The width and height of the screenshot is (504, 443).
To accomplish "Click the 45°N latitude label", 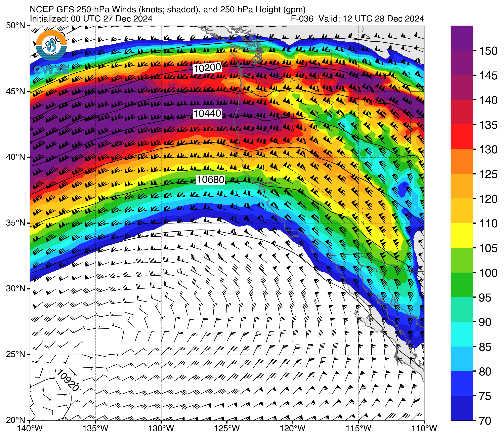I will [16, 91].
